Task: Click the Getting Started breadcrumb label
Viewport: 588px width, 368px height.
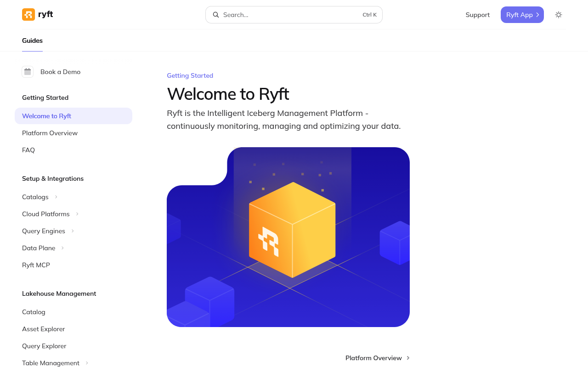Action: click(190, 75)
